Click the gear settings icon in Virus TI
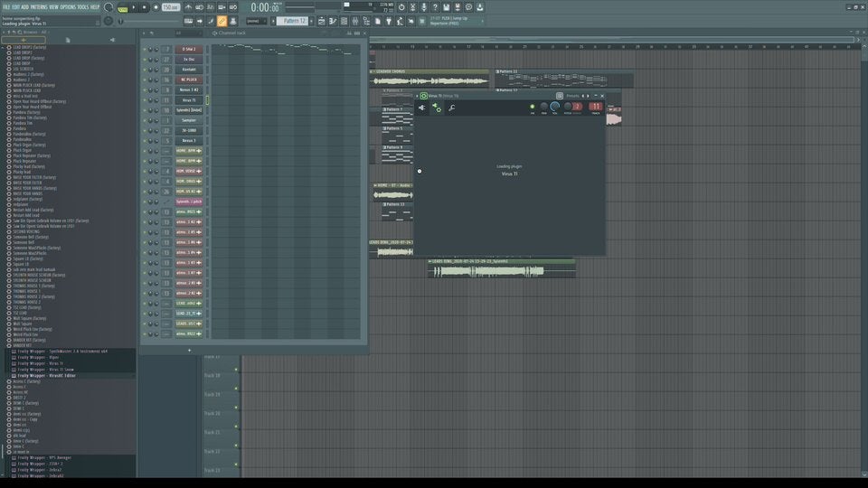This screenshot has height=488, width=868. tap(437, 108)
